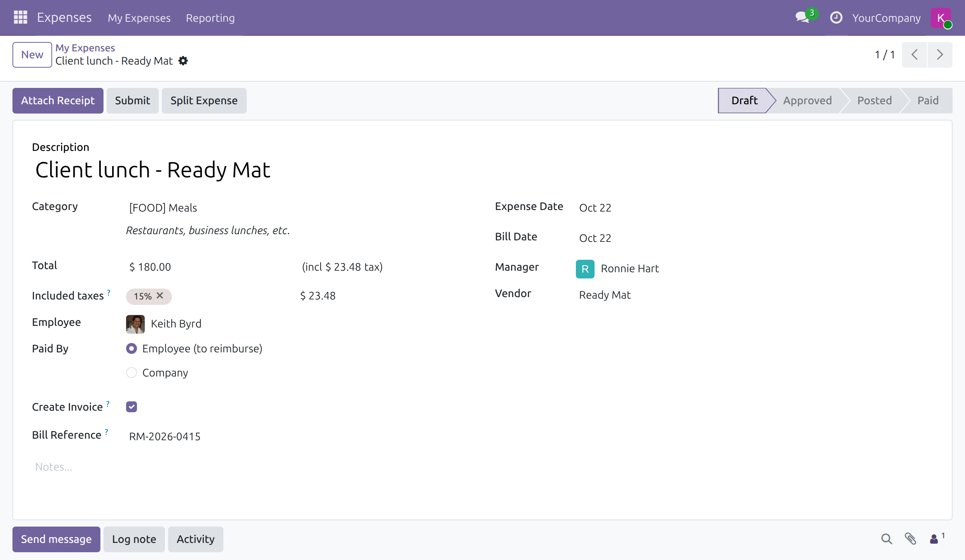Show followers person icon

point(937,538)
